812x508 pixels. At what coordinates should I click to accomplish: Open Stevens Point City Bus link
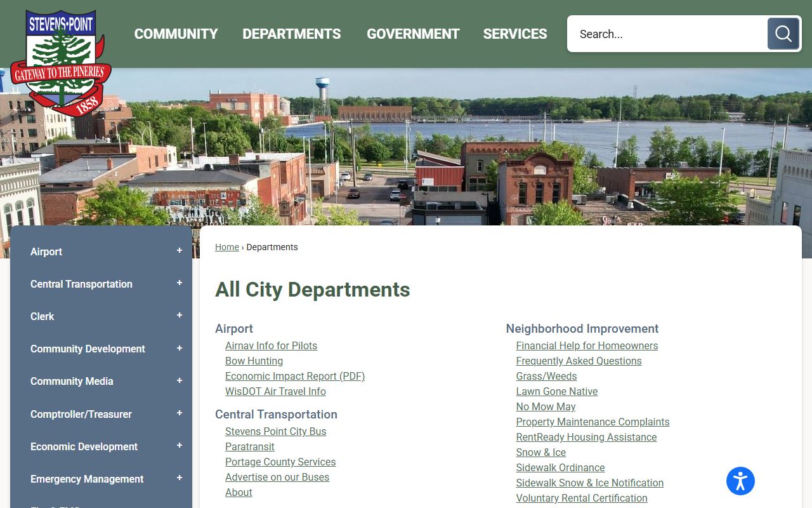pyautogui.click(x=275, y=431)
